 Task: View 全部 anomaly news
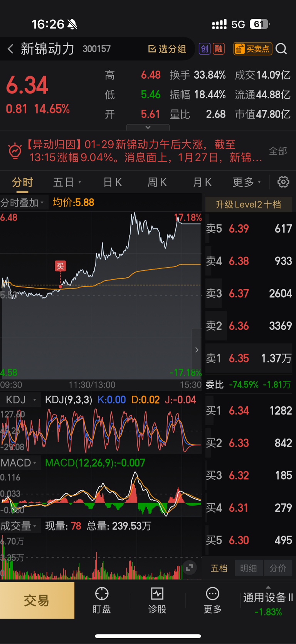click(x=278, y=151)
